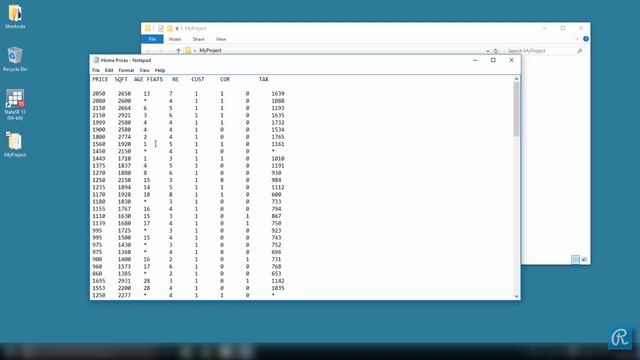Close the MyProject explorer window
640x360 pixels.
tap(581, 28)
